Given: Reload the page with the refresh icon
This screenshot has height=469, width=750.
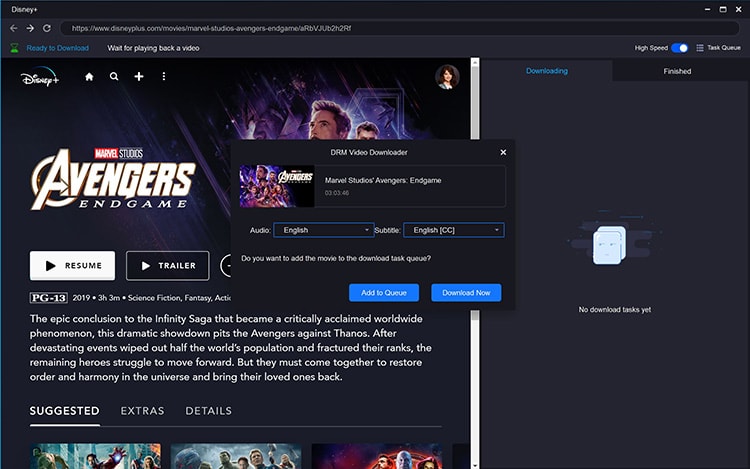Looking at the screenshot, I should [47, 28].
